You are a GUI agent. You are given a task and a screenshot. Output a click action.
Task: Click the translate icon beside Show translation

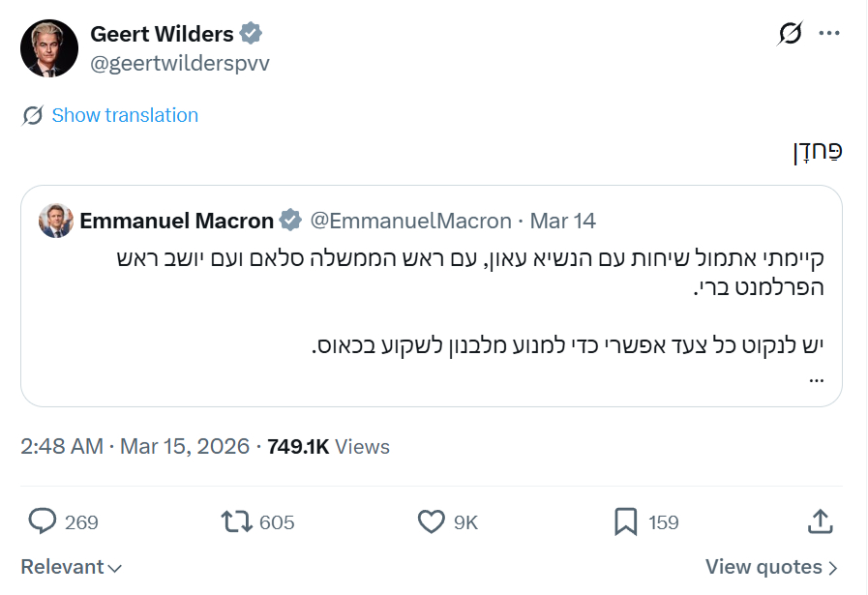click(33, 116)
